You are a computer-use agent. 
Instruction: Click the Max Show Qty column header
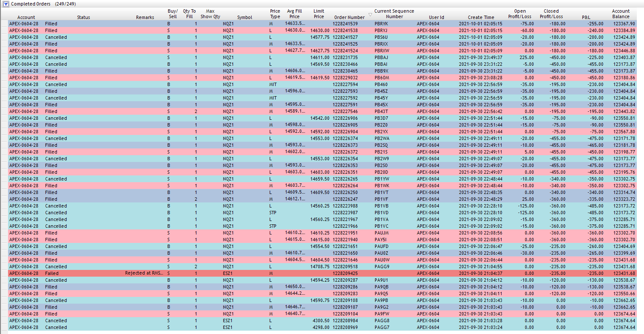(210, 14)
